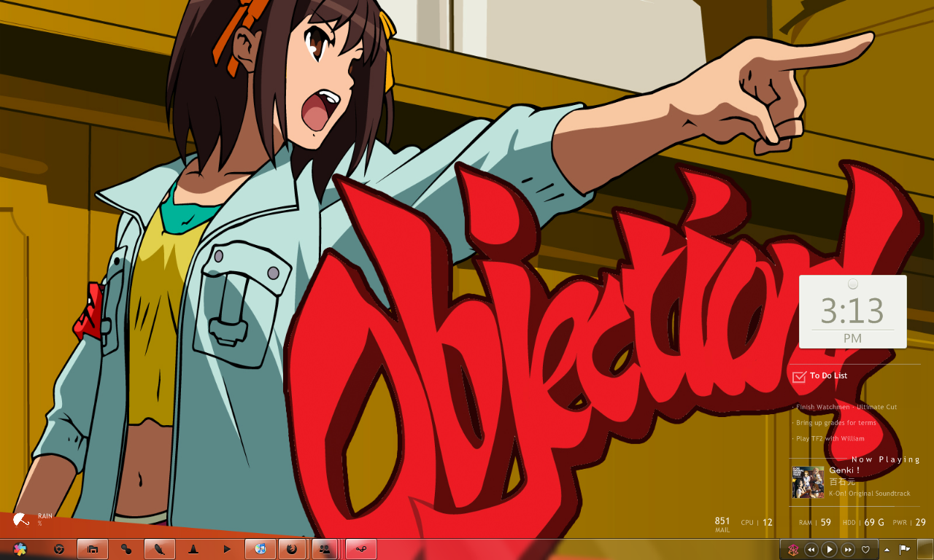Open the file explorer folder taskbar button
The image size is (934, 560).
tap(93, 549)
